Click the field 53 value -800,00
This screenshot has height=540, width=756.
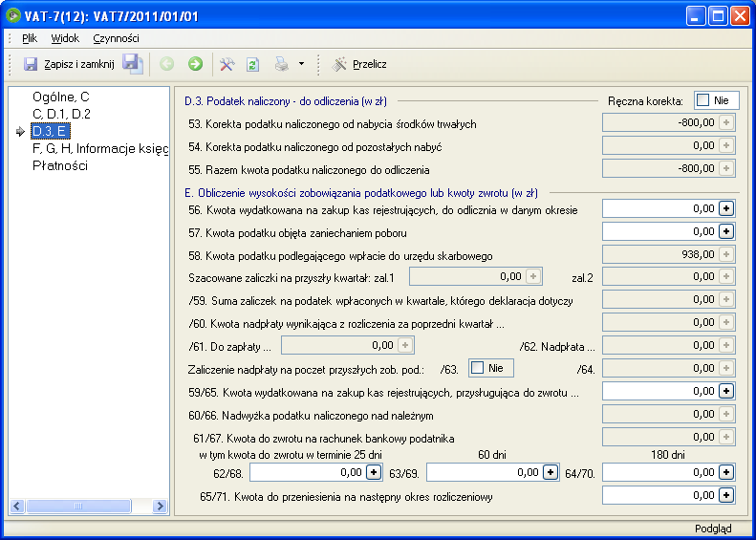(696, 123)
